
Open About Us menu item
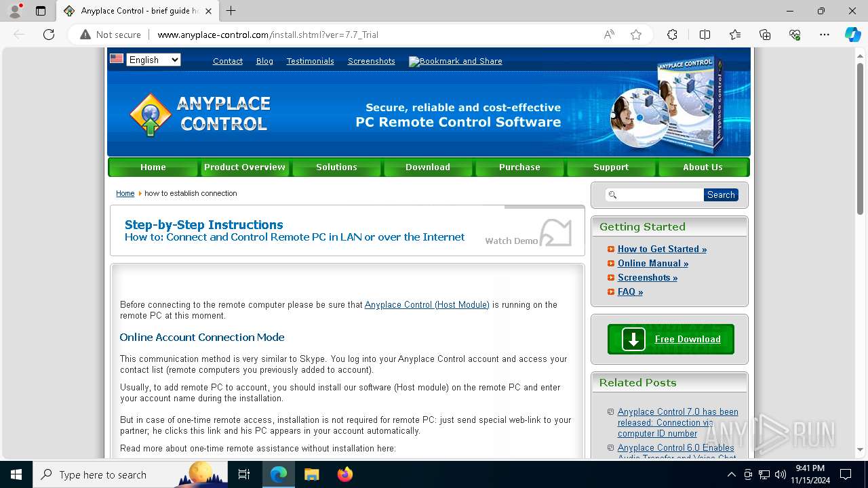click(x=703, y=167)
